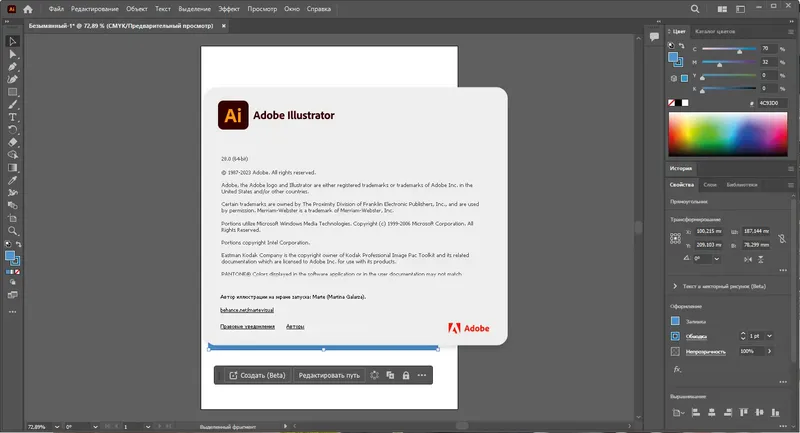Viewport: 800px width, 433px height.
Task: Select the Gradient tool
Action: pyautogui.click(x=13, y=168)
